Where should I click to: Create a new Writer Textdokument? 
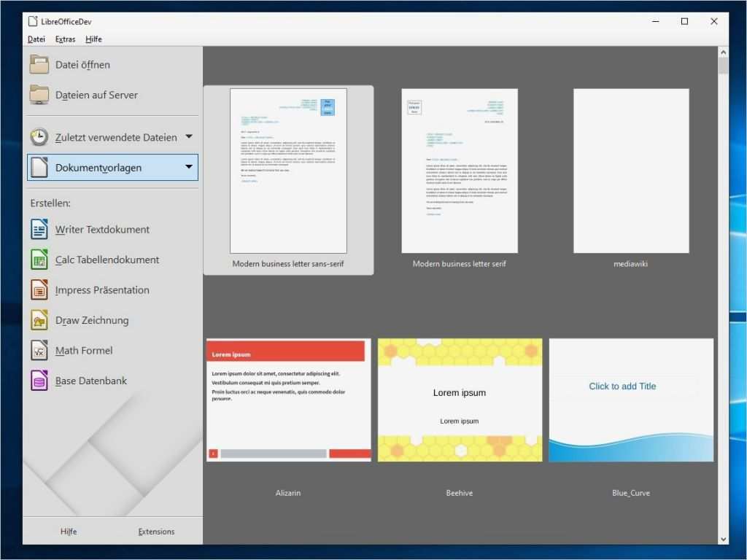pyautogui.click(x=102, y=229)
